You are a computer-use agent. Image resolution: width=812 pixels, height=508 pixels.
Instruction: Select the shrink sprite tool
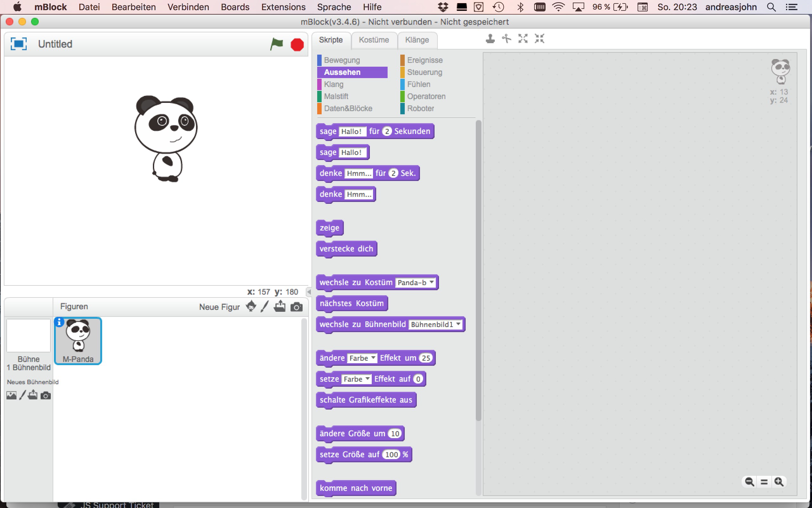(x=539, y=39)
